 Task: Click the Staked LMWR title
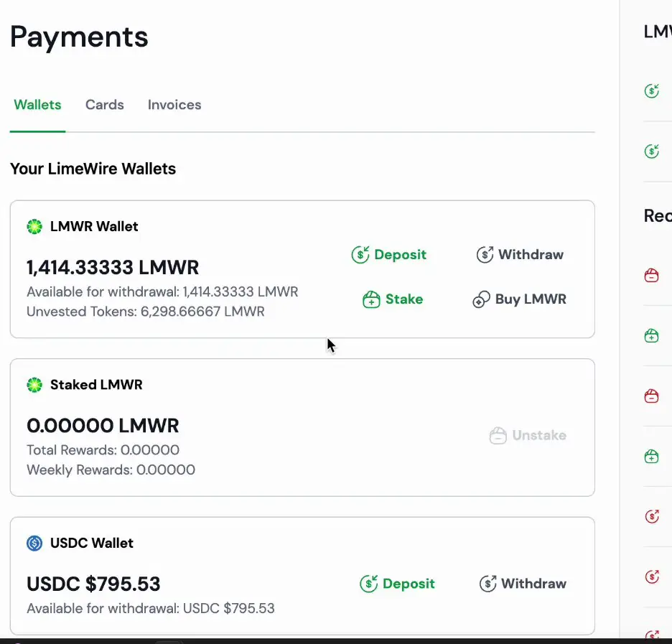click(x=96, y=385)
